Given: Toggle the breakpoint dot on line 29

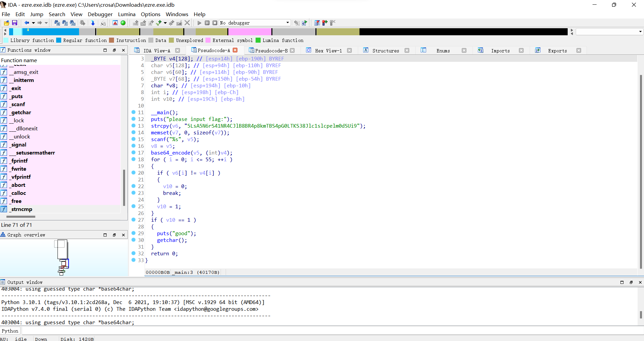Looking at the screenshot, I should (x=134, y=233).
